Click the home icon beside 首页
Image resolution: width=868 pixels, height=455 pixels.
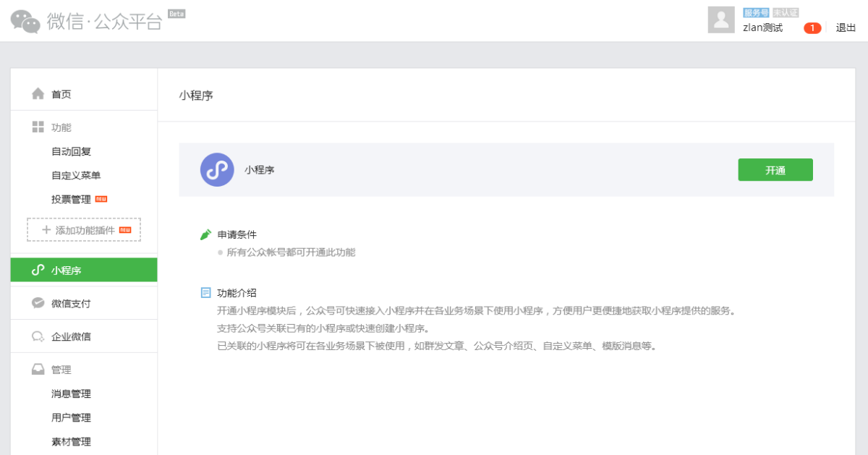38,94
